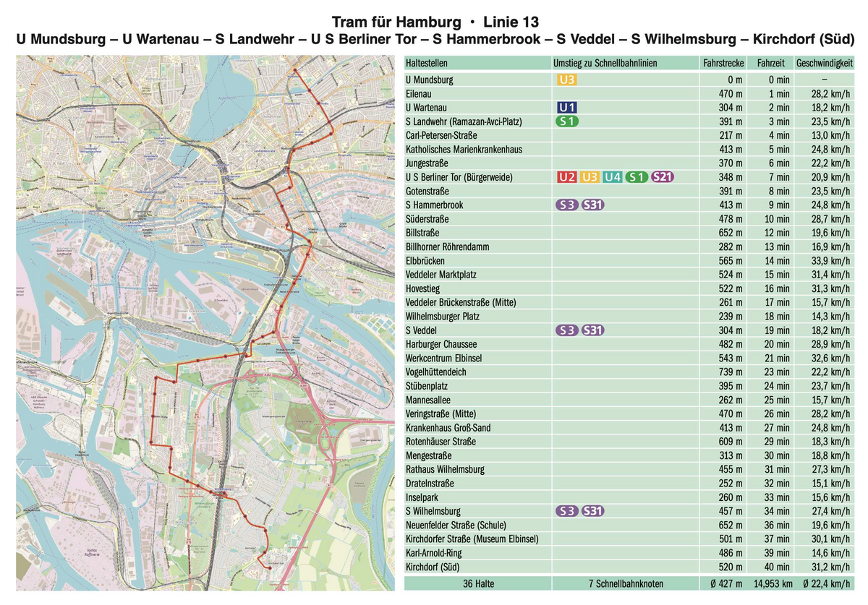Select the U3 badge at Berliner Tor
The width and height of the screenshot is (868, 605).
point(590,177)
